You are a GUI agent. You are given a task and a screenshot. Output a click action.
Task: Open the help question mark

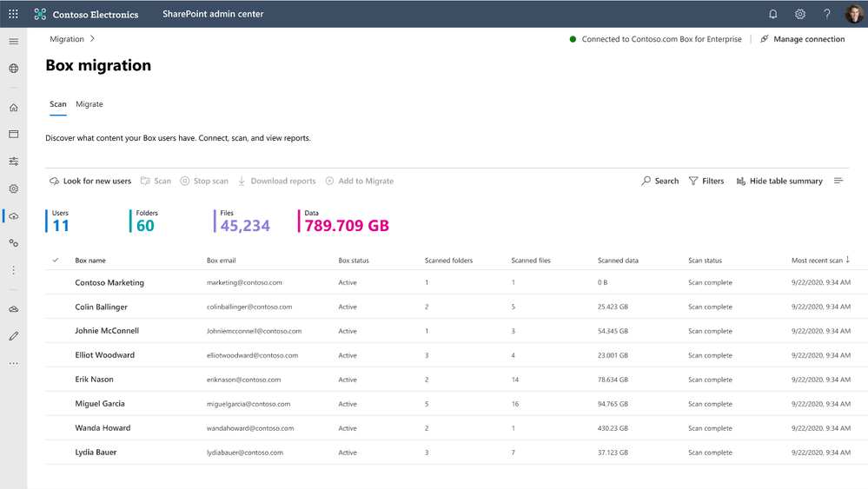pyautogui.click(x=826, y=15)
